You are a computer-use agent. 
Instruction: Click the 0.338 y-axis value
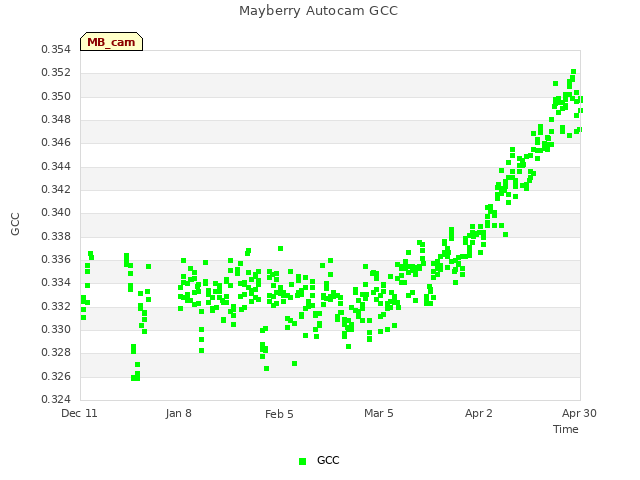(56, 236)
